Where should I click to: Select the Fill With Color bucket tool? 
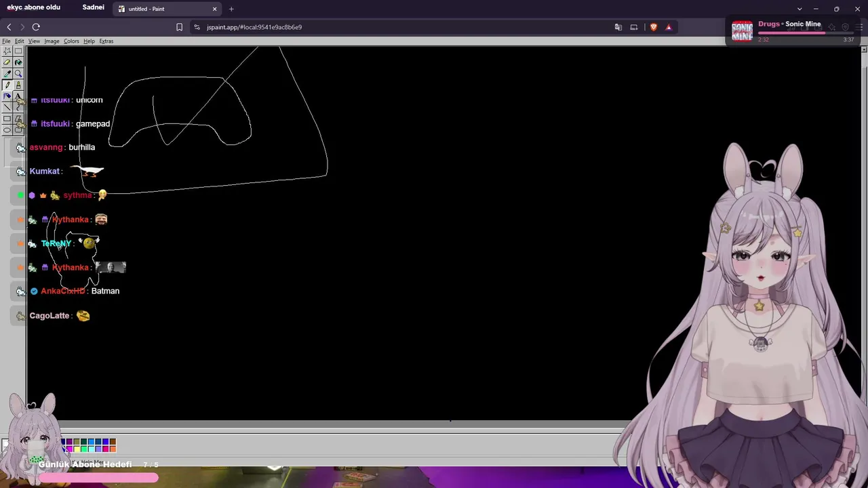pos(18,62)
